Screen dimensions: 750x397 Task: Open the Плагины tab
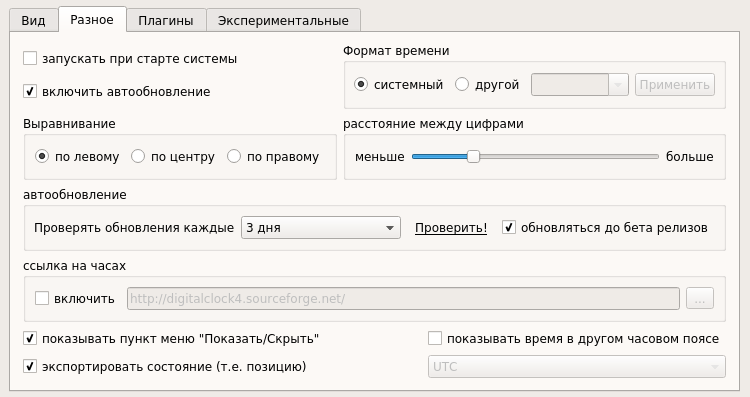point(166,21)
